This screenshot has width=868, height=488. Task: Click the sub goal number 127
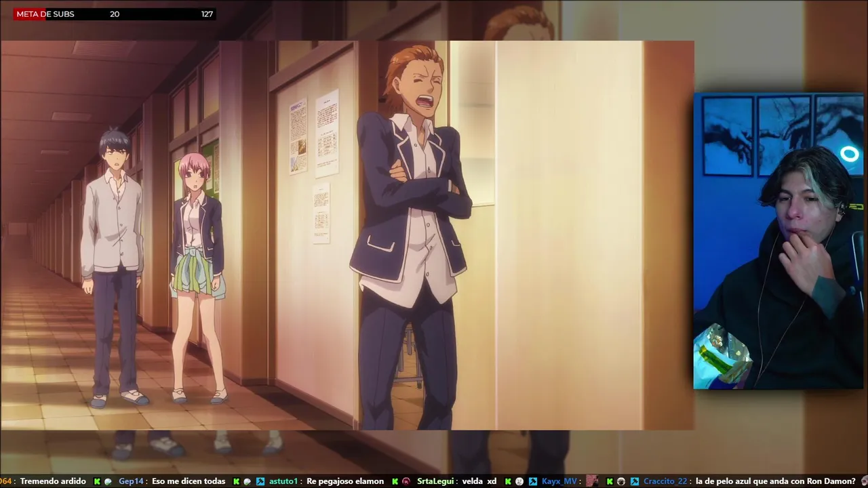(207, 14)
